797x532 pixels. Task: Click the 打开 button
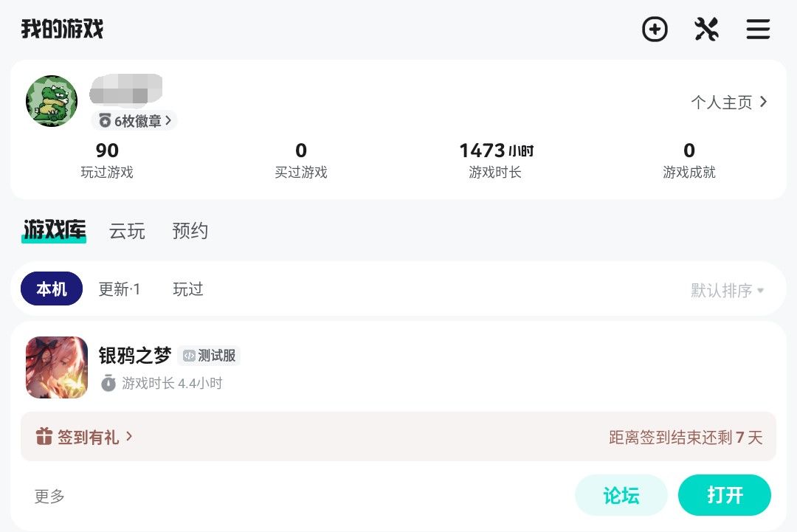tap(724, 495)
